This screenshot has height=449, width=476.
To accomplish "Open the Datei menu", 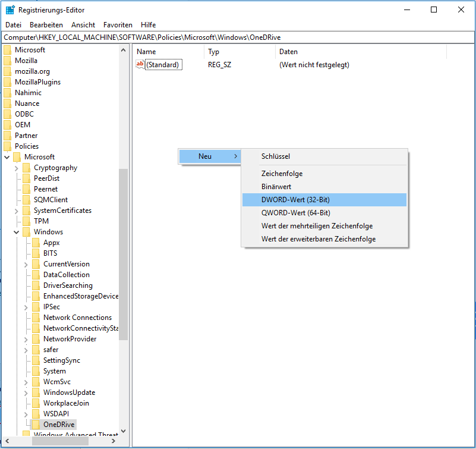I will 13,25.
